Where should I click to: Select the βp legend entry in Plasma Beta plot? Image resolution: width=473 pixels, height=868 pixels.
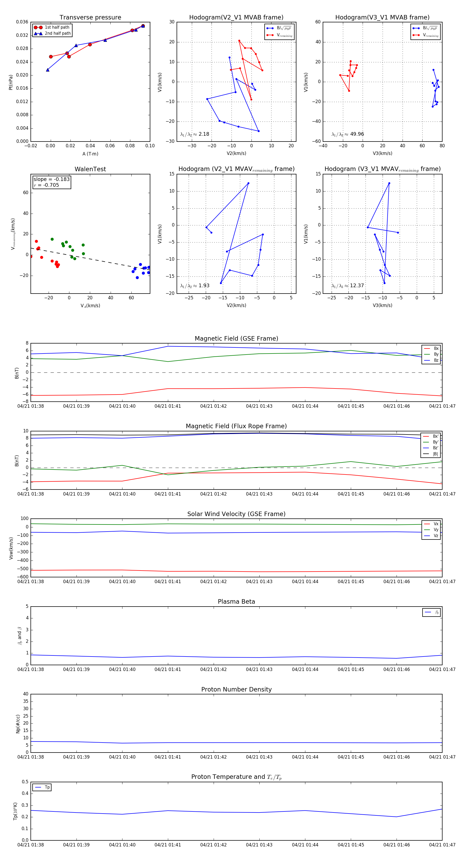click(431, 612)
